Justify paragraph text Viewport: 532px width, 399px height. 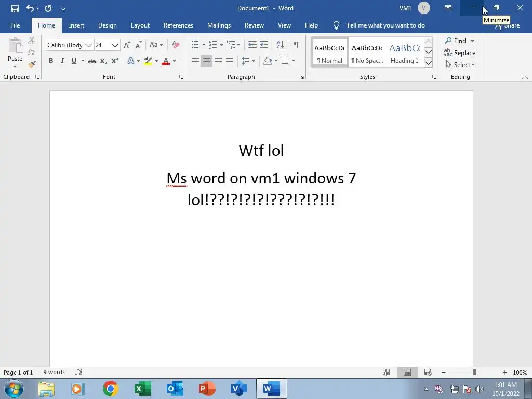[230, 61]
